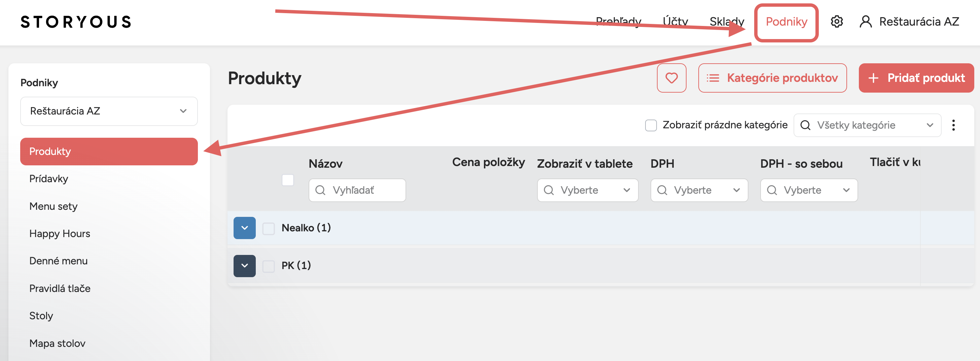
Task: Expand the PK category row
Action: (x=245, y=266)
